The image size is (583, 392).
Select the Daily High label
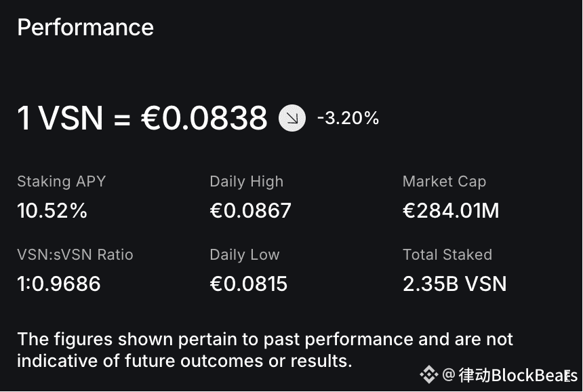(x=247, y=182)
